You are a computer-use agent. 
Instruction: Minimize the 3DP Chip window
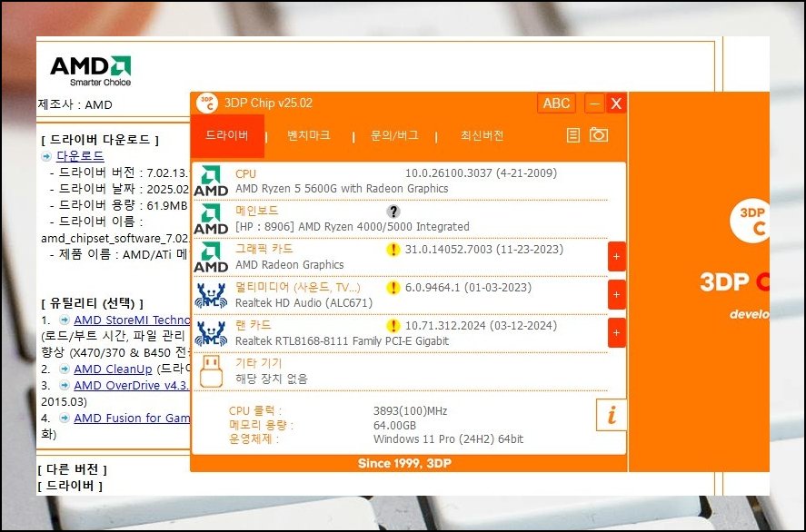[x=594, y=103]
